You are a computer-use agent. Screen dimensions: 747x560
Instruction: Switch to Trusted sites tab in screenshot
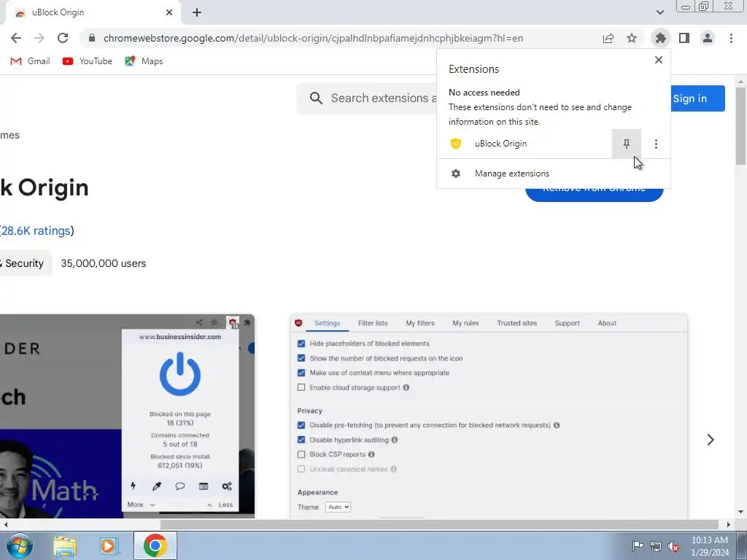click(517, 323)
